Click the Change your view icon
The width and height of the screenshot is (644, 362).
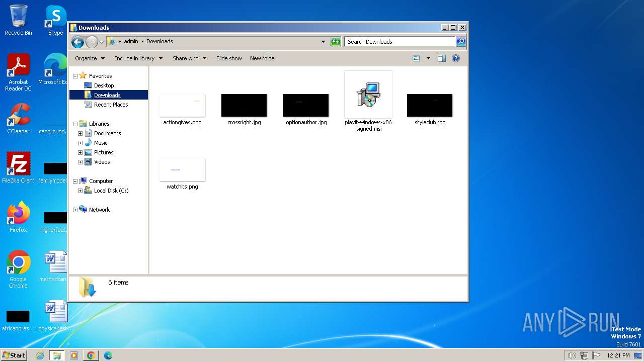[416, 58]
